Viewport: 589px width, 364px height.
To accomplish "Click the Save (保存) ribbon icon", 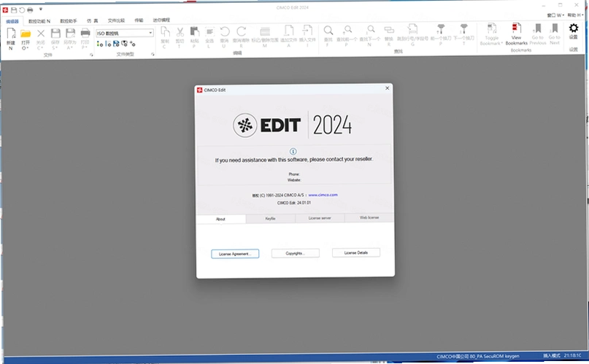I will (55, 34).
